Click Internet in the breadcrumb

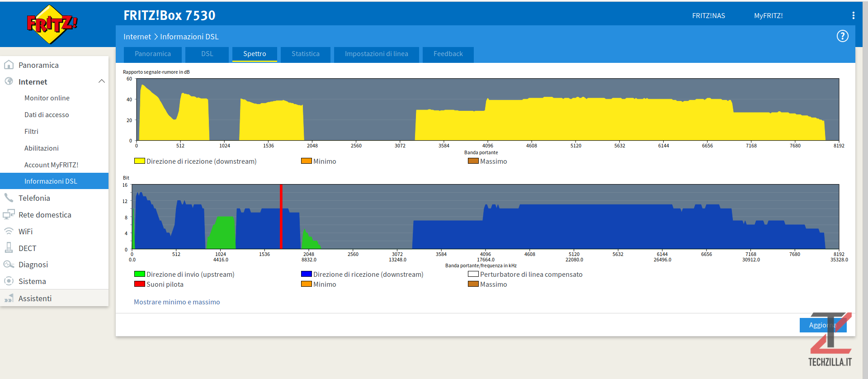[x=137, y=37]
